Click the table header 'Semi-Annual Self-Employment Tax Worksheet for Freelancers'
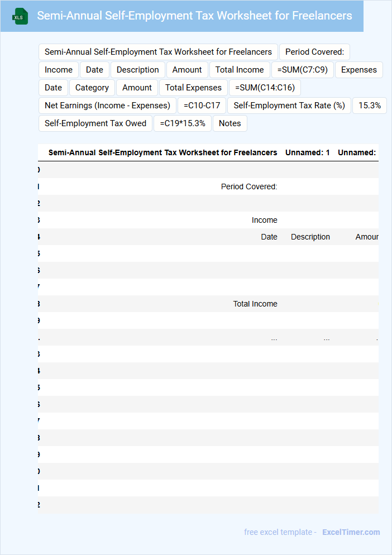 (163, 152)
